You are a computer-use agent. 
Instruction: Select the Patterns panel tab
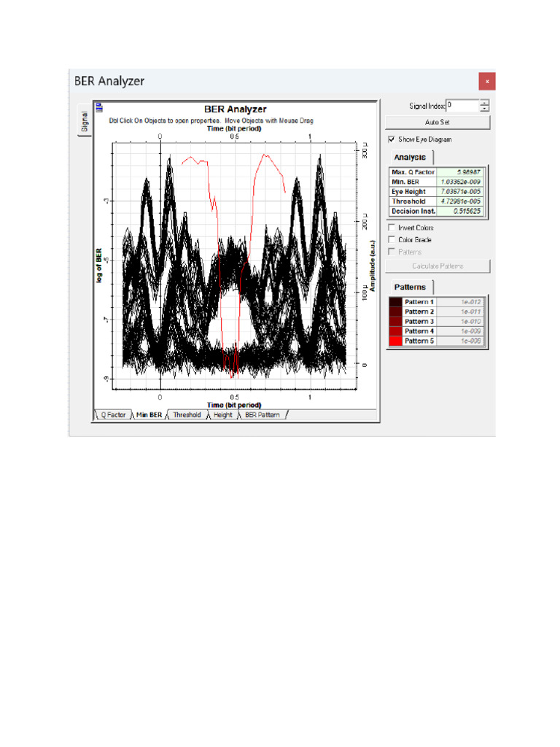[410, 287]
